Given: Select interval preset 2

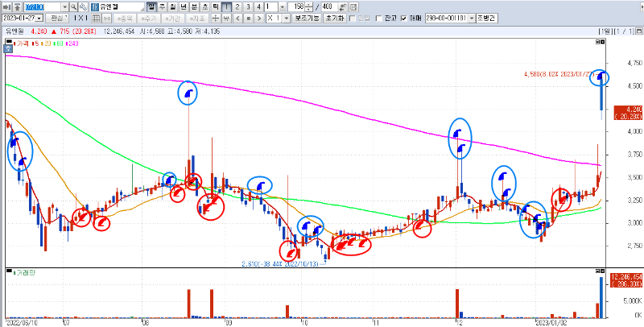Looking at the screenshot, I should tap(237, 7).
